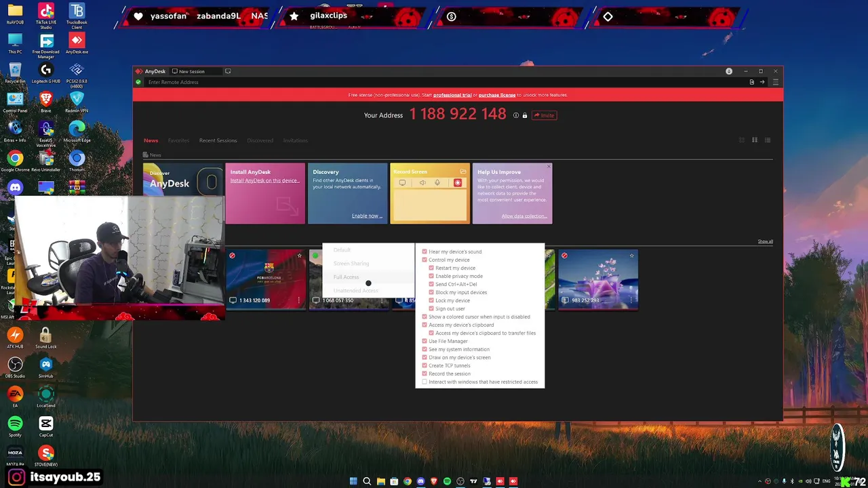Switch to the Favorites tab
Image resolution: width=868 pixels, height=488 pixels.
tap(178, 140)
